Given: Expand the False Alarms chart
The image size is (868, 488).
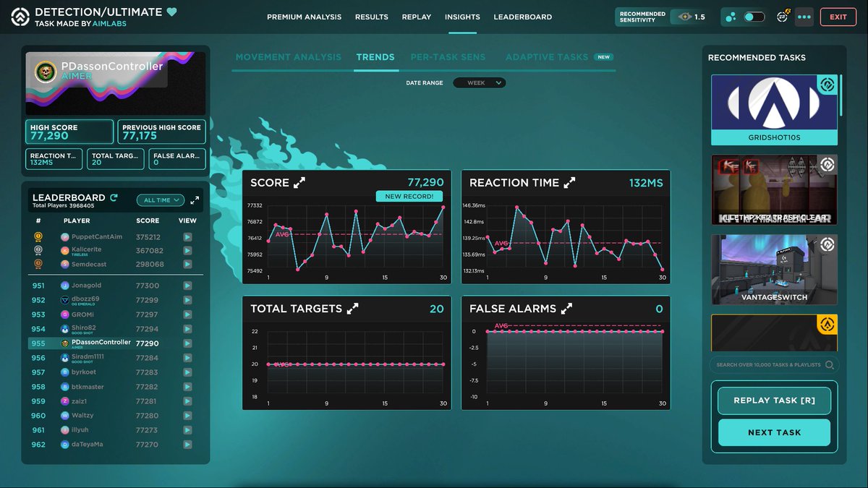Looking at the screenshot, I should pyautogui.click(x=566, y=309).
